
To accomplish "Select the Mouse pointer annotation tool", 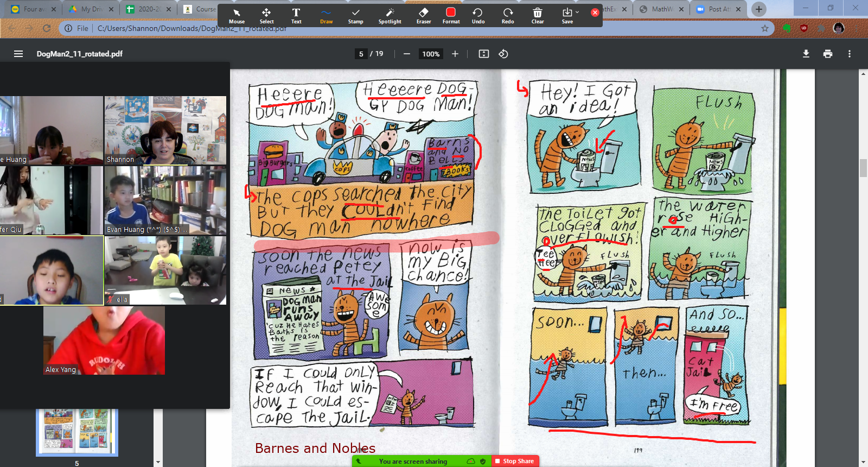I will click(x=237, y=16).
